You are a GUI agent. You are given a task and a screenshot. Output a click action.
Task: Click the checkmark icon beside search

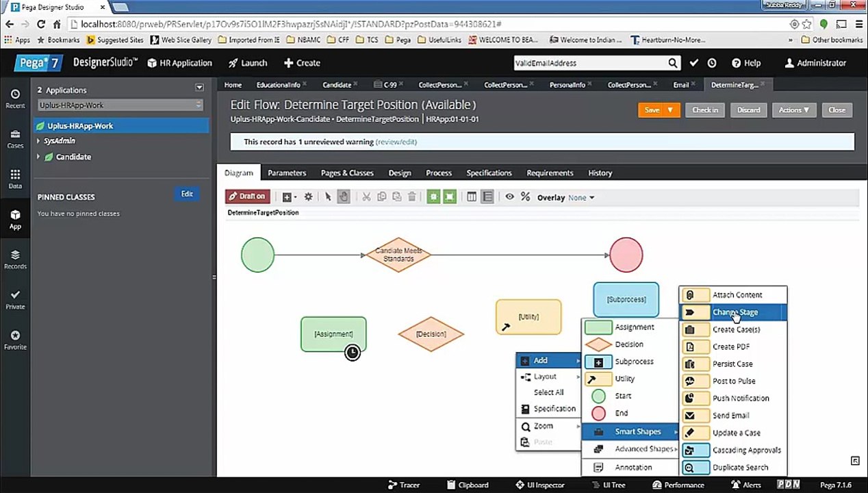tap(694, 63)
